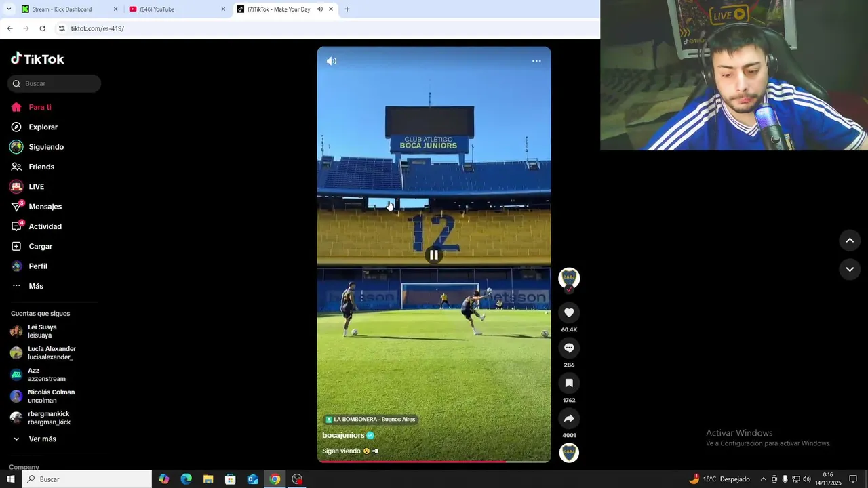
Task: Open the sound disc thumbnail
Action: tap(569, 453)
